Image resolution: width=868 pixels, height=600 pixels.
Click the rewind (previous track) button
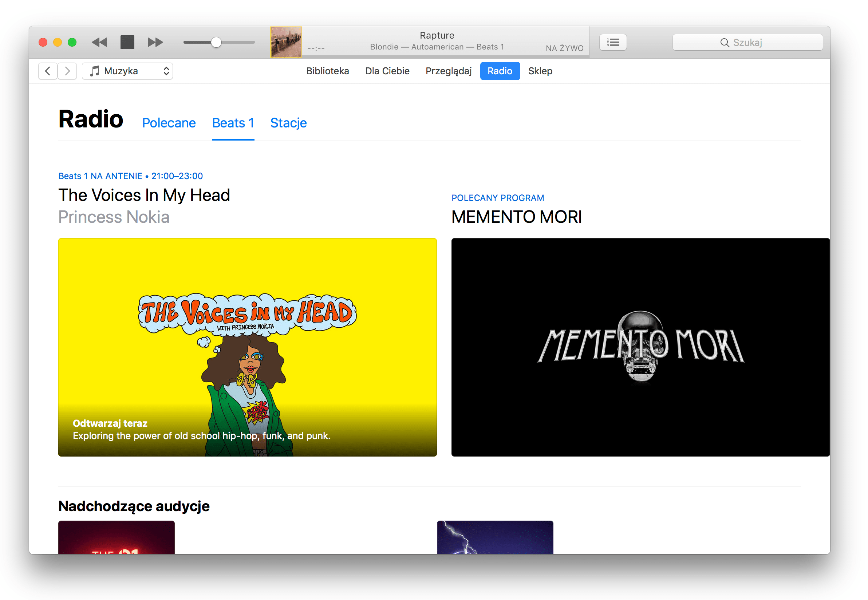[x=100, y=42]
